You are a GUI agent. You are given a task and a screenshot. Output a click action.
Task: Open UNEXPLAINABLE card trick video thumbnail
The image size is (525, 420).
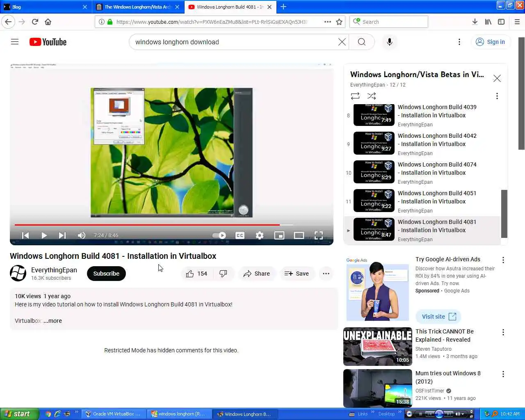click(x=378, y=347)
